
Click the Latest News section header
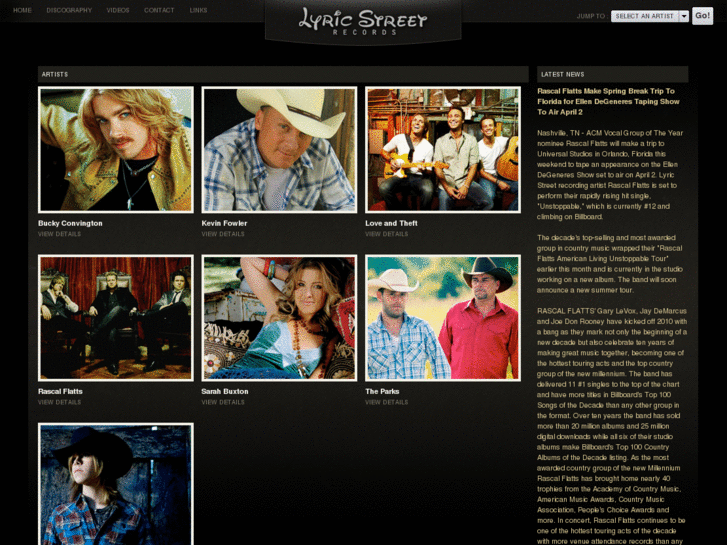pyautogui.click(x=612, y=74)
